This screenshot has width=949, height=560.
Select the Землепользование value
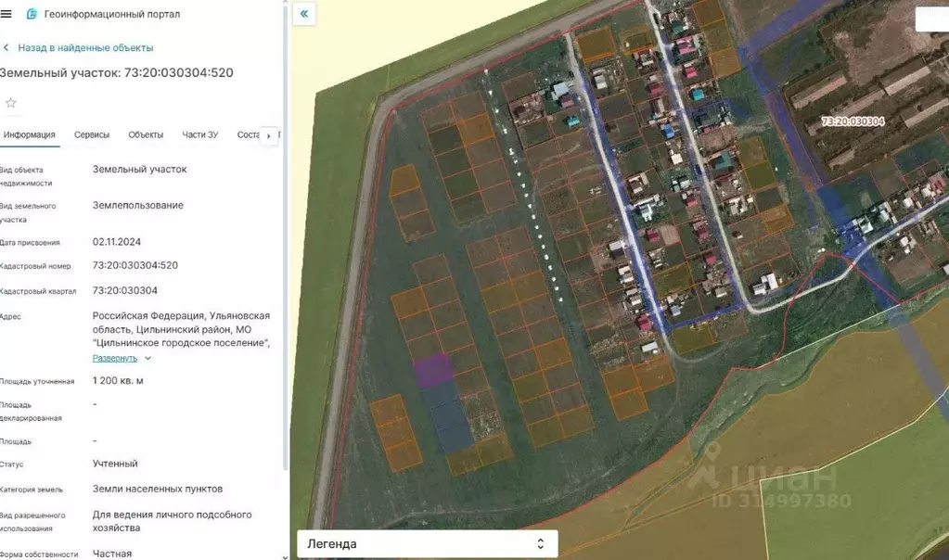(x=138, y=206)
